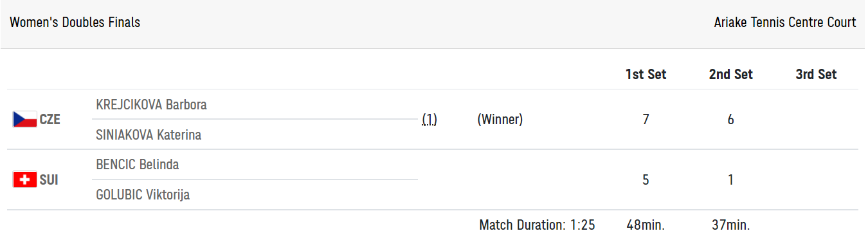Click the Switzerland flag icon

(25, 180)
